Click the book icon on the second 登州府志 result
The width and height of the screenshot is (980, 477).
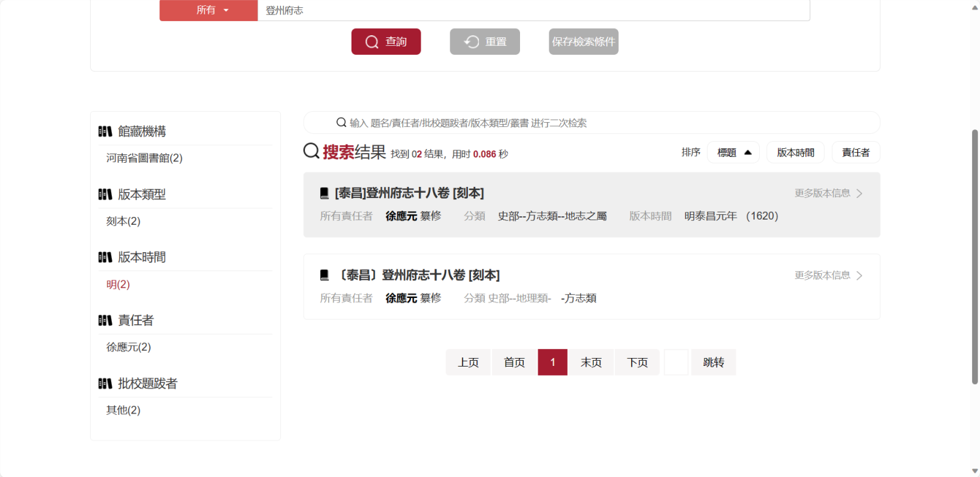(x=323, y=274)
